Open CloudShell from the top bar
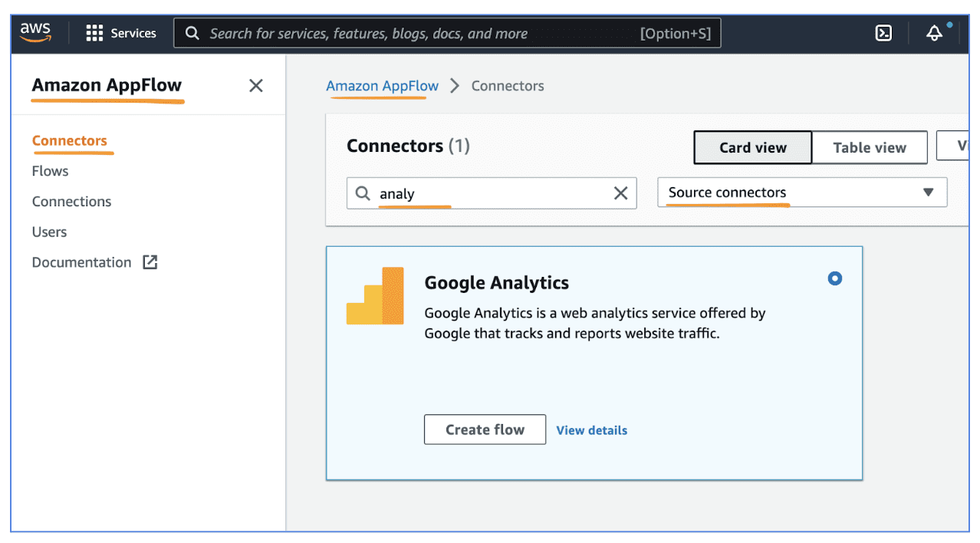 883,32
